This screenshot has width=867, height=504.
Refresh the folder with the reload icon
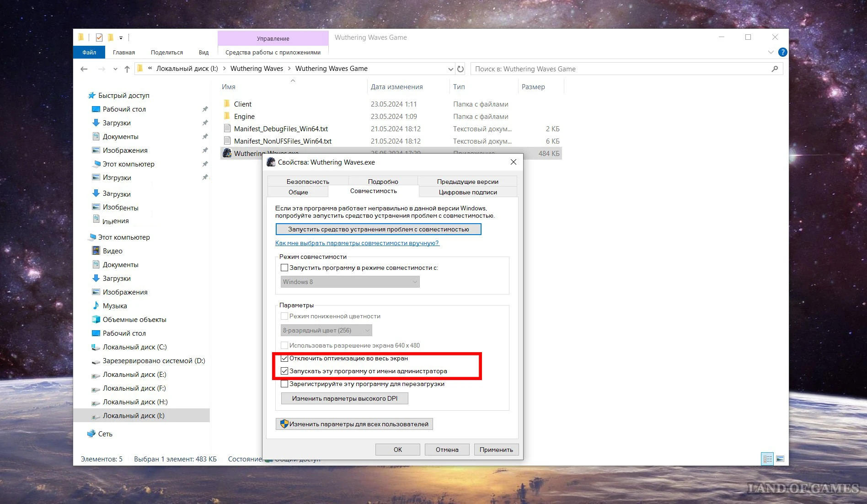point(460,69)
